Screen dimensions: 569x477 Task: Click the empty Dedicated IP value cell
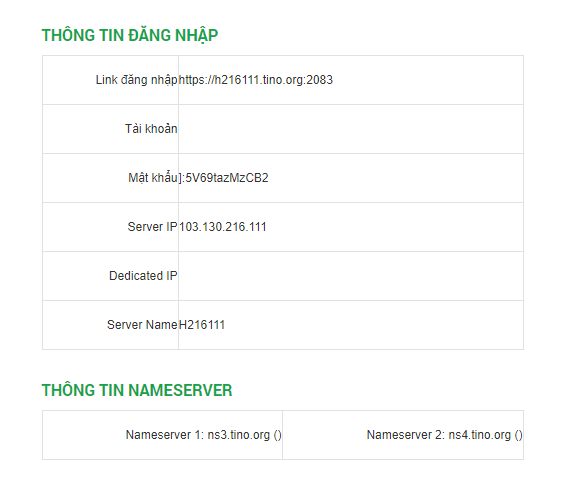point(351,276)
